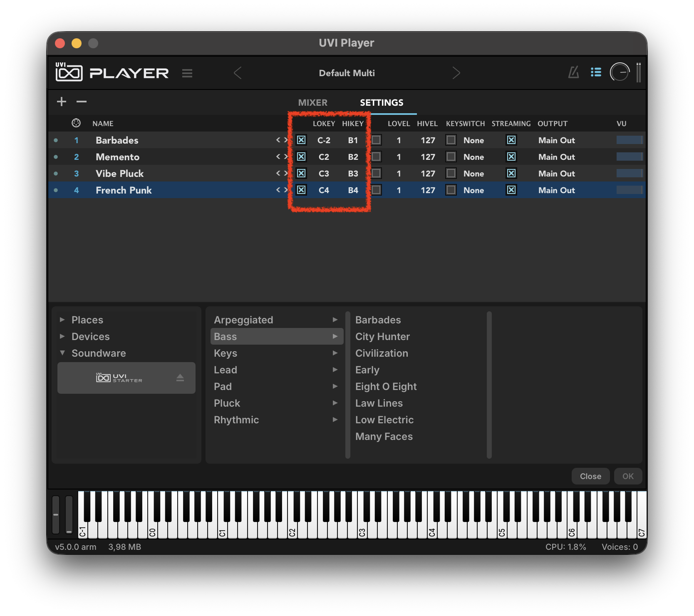Screen dimensions: 694x616
Task: Open the Rhythmic category
Action: tap(276, 420)
